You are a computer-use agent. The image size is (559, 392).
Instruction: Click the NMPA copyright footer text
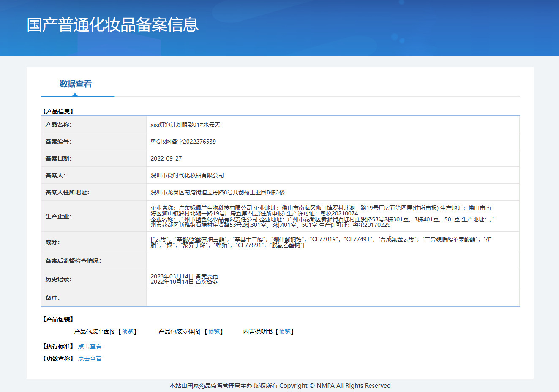pos(280,386)
